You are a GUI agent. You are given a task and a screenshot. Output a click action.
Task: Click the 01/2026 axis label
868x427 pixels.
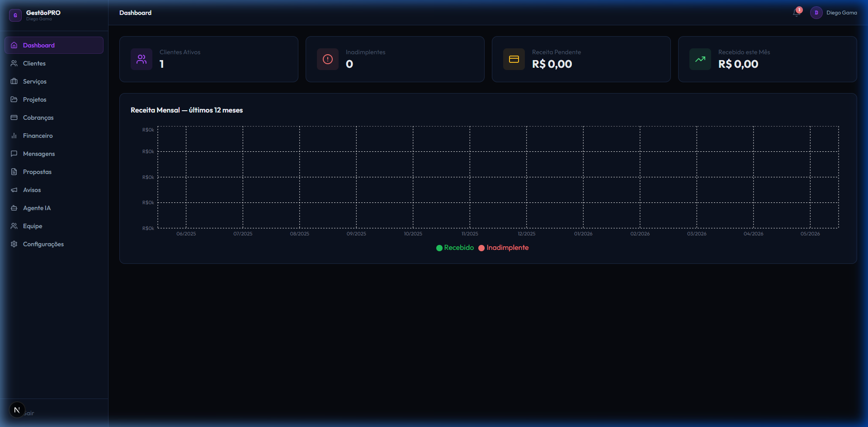(583, 234)
